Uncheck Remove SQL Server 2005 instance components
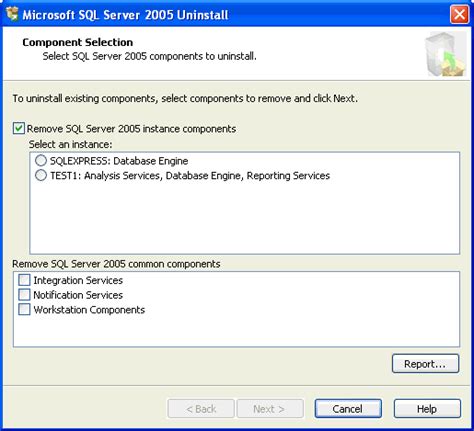The height and width of the screenshot is (431, 474). [x=19, y=129]
